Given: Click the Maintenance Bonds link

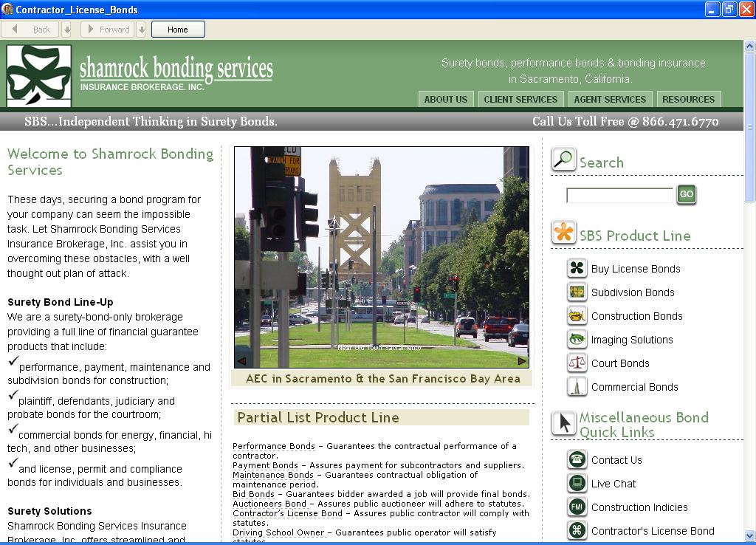Looking at the screenshot, I should tap(273, 475).
